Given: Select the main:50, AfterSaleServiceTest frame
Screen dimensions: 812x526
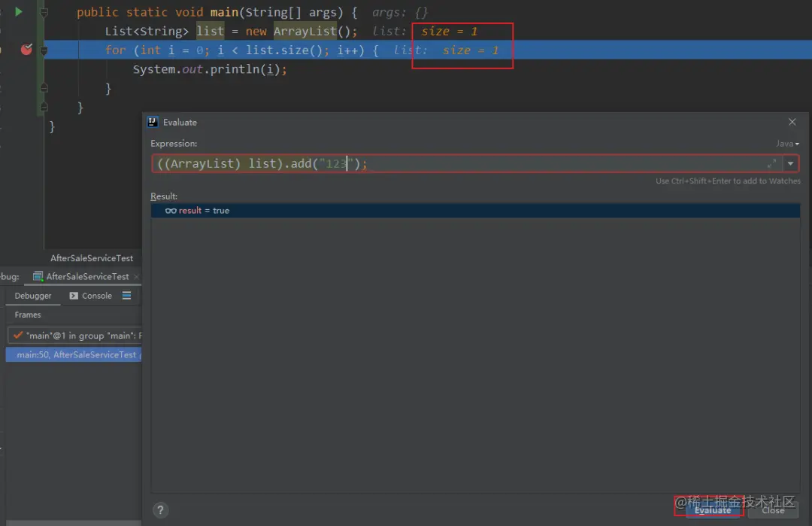Looking at the screenshot, I should pyautogui.click(x=74, y=354).
